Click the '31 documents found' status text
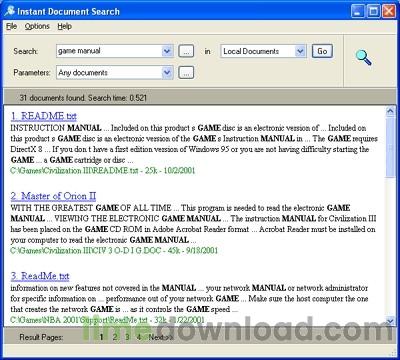 (x=83, y=98)
